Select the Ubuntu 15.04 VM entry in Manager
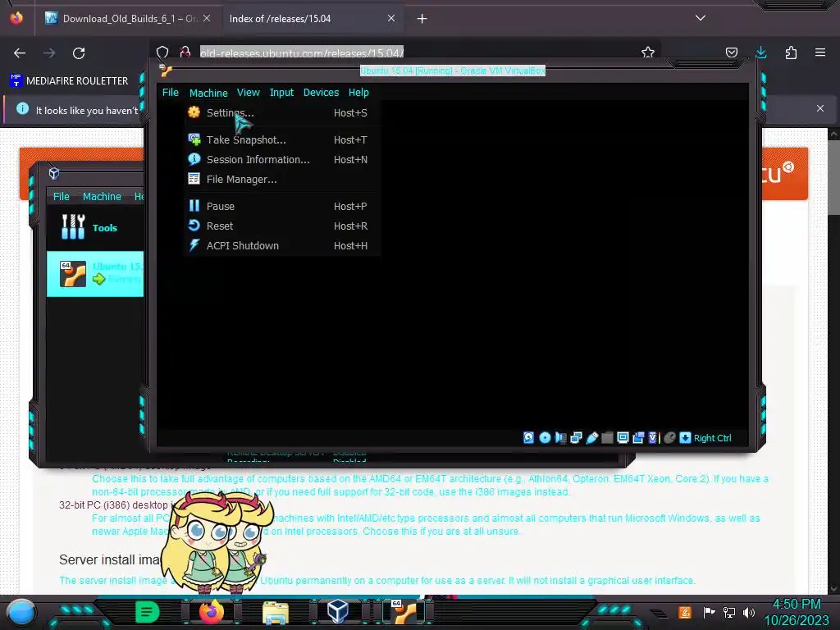Viewport: 840px width, 630px height. click(x=95, y=274)
